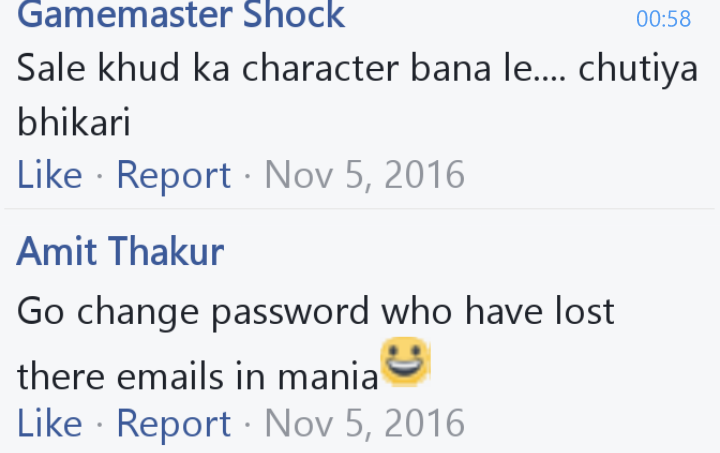This screenshot has height=453, width=720.
Task: Click the date under Gamemaster Shock's comment
Action: [x=365, y=174]
